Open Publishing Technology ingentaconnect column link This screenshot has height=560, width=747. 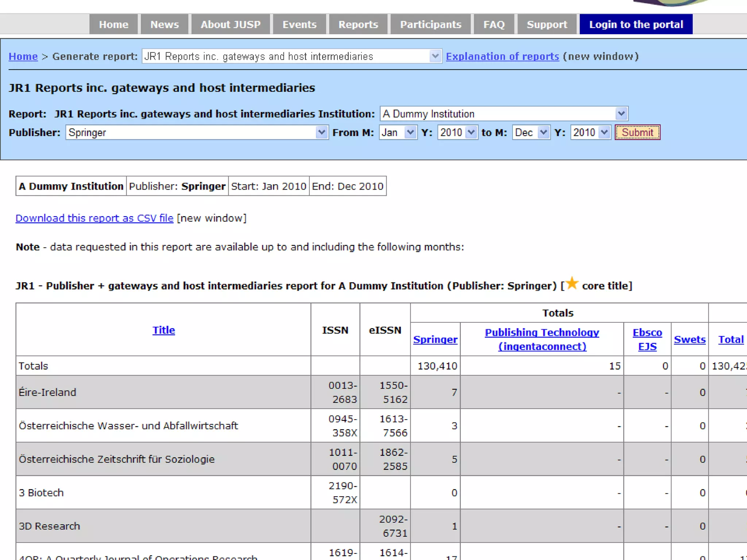pos(542,339)
